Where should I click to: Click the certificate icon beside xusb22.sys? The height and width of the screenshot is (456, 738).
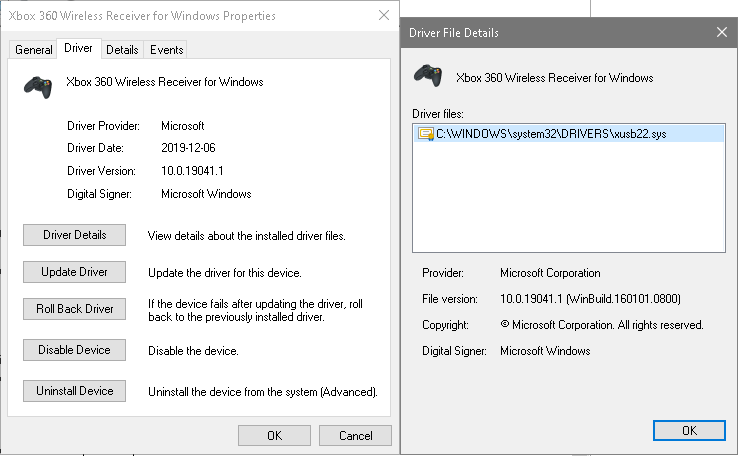pos(425,134)
